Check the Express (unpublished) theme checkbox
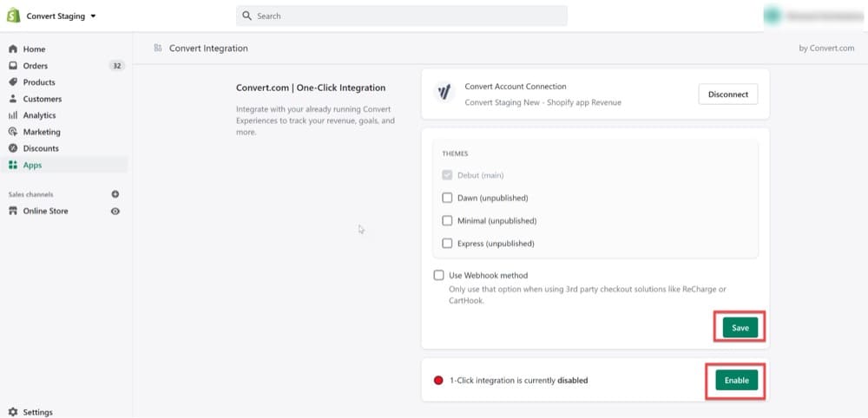 pos(447,244)
